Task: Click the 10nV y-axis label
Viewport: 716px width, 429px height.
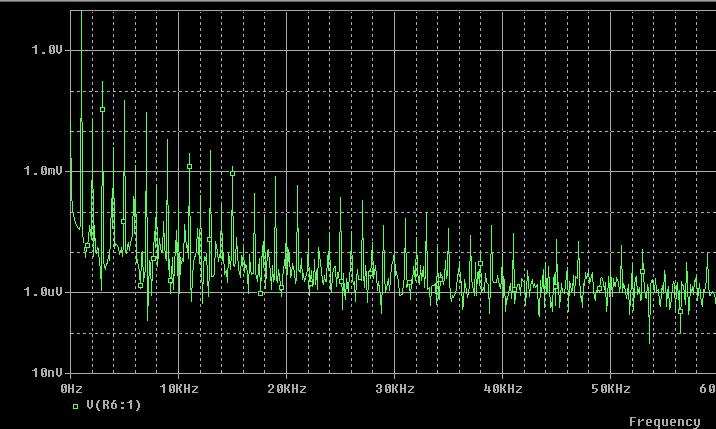Action: coord(48,373)
